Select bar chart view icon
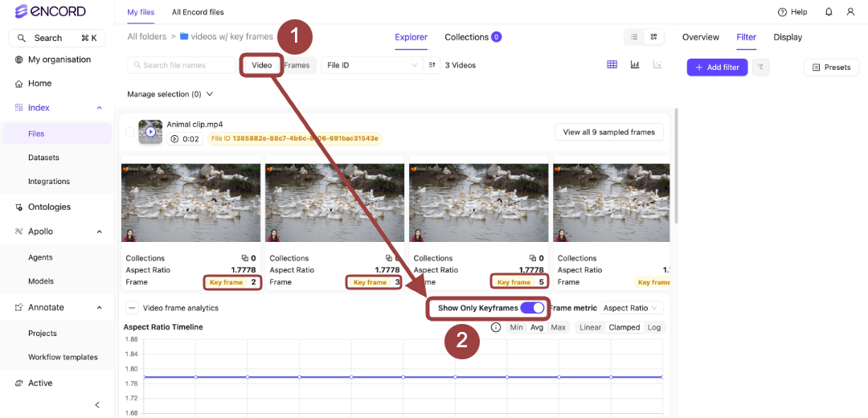 point(635,65)
